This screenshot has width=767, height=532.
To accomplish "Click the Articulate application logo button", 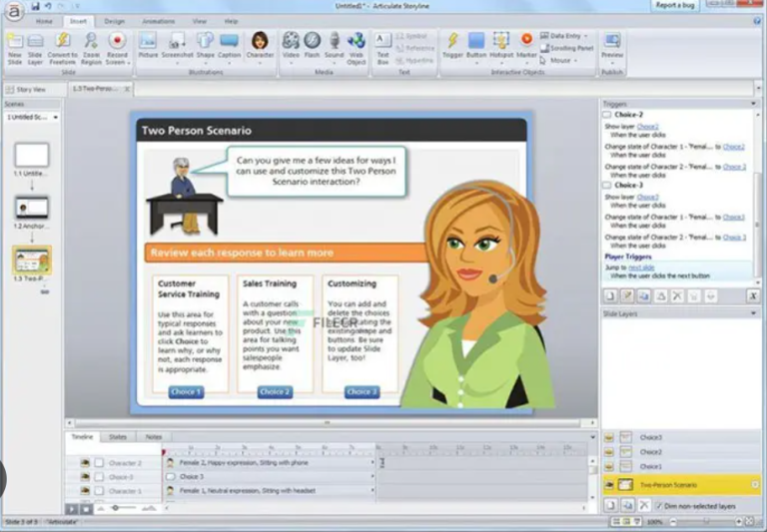I will point(14,11).
